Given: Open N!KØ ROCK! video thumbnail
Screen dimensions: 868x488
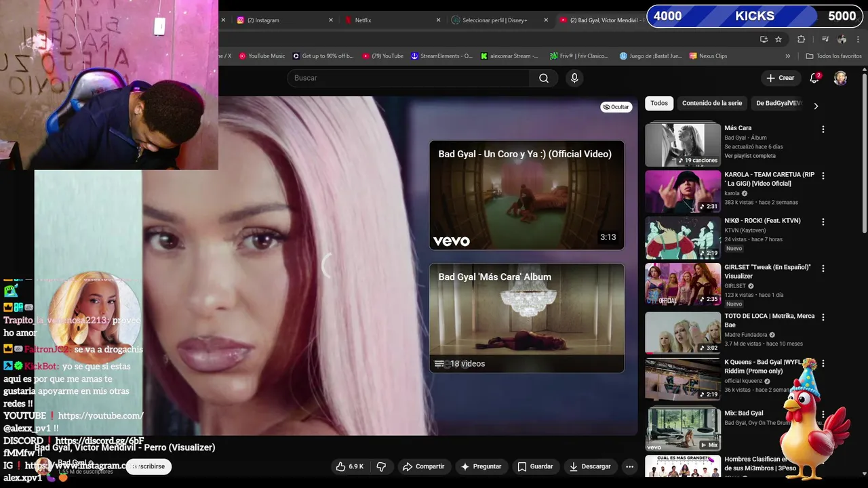Looking at the screenshot, I should [683, 238].
